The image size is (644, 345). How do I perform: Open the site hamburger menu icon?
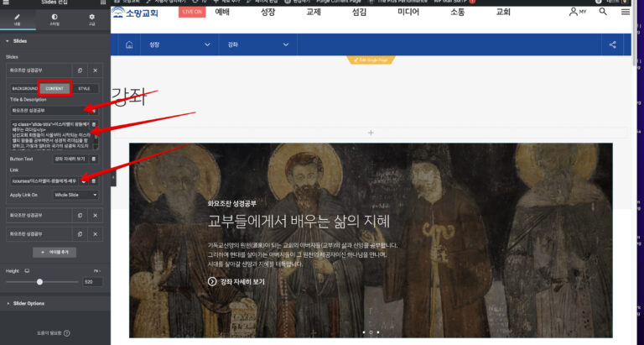[625, 12]
